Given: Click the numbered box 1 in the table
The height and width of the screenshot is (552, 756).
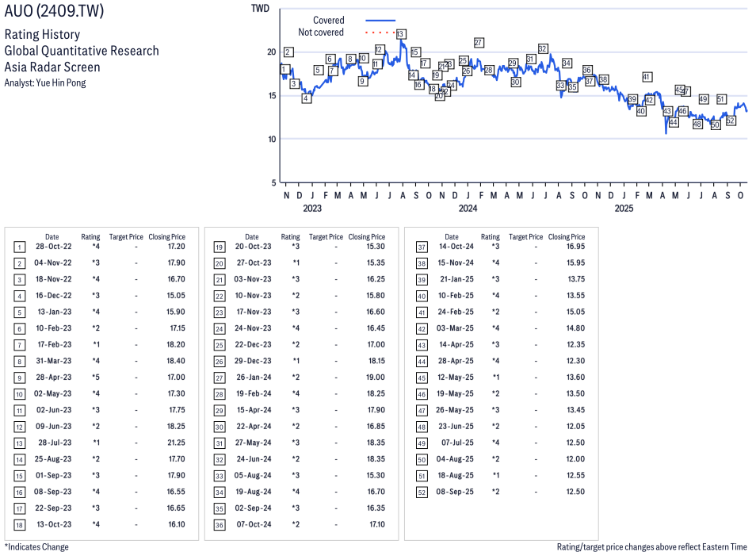Looking at the screenshot, I should 19,247.
